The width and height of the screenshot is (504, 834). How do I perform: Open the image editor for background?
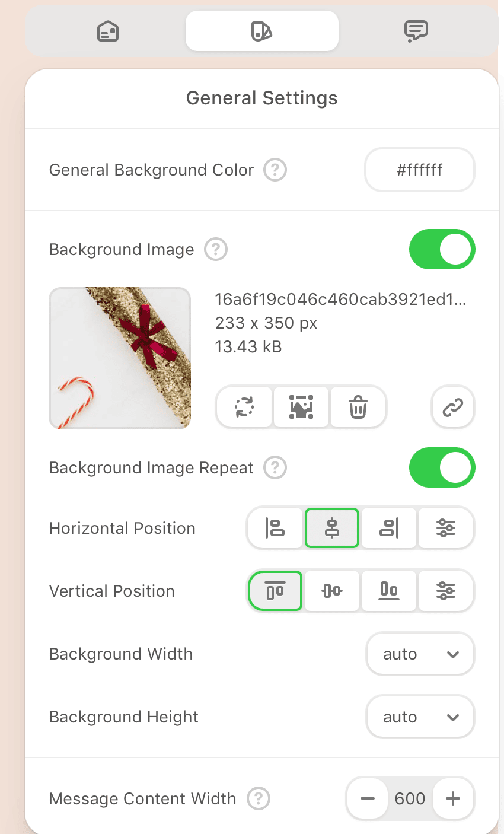click(301, 408)
